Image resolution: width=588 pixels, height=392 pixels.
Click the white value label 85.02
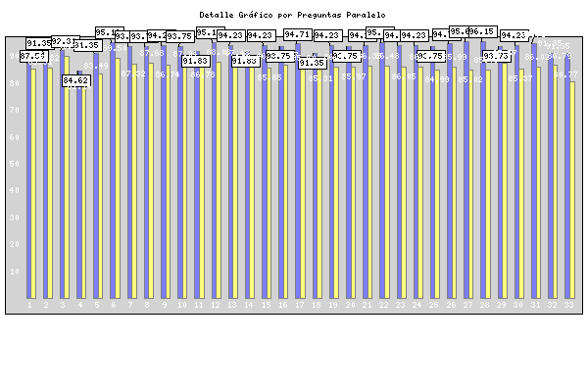click(x=470, y=79)
